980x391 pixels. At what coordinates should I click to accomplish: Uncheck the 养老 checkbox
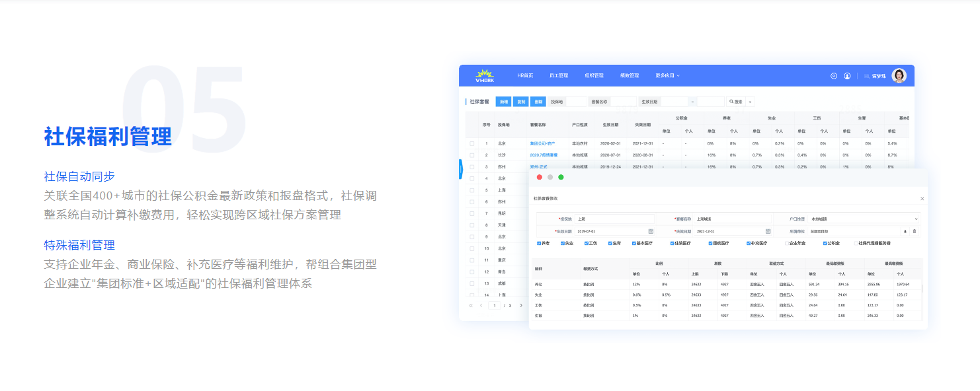pos(539,243)
